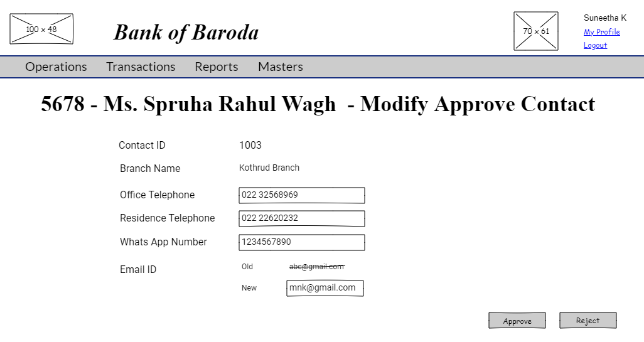Screen dimensions: 644x342
Task: Open the Operations menu
Action: click(56, 67)
